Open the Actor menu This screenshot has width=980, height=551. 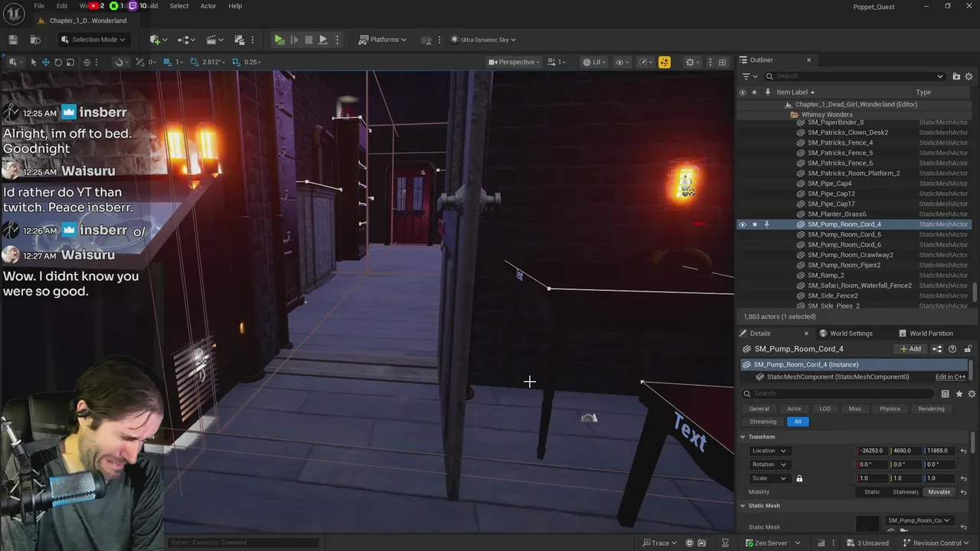click(208, 6)
